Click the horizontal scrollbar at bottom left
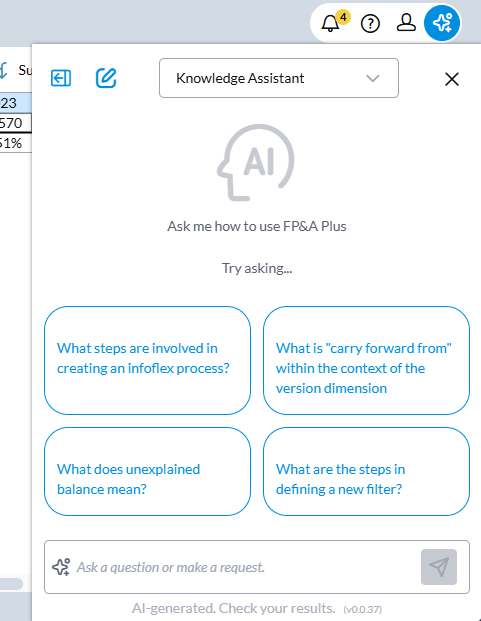This screenshot has height=621, width=481. pyautogui.click(x=11, y=584)
